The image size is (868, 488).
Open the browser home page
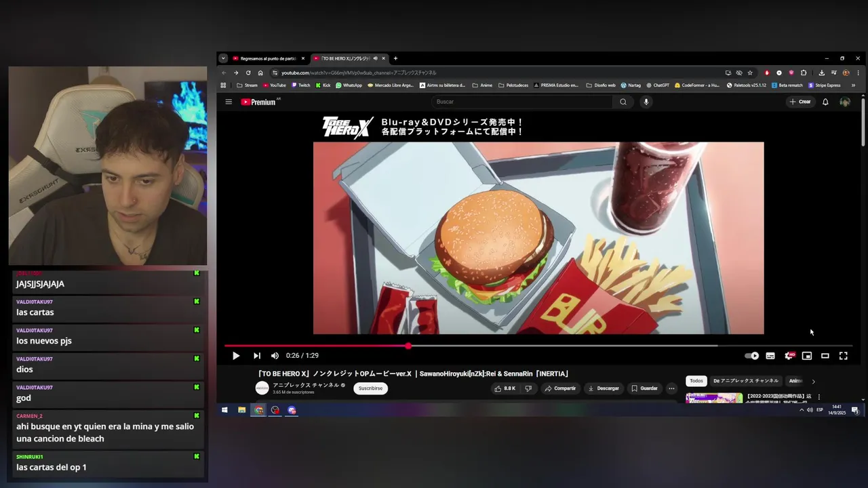click(260, 73)
